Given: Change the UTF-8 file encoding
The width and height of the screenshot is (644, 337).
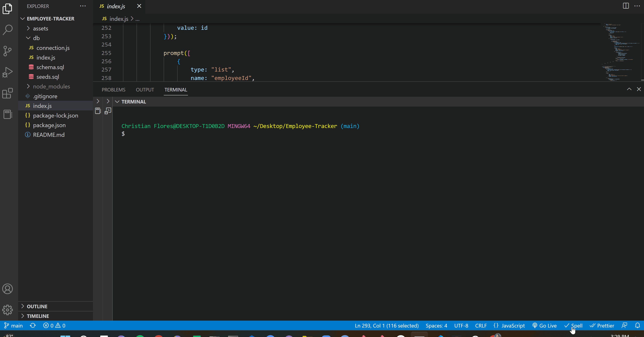Looking at the screenshot, I should [x=461, y=326].
